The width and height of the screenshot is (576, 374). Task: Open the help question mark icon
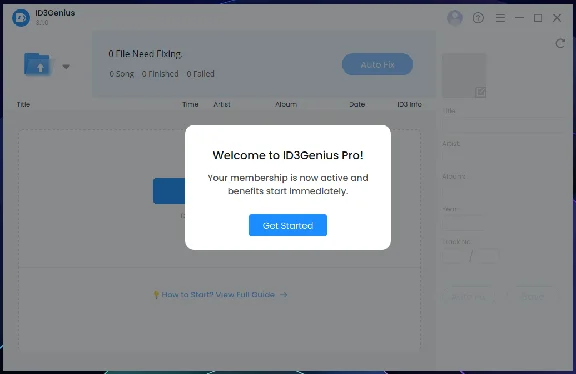click(x=478, y=18)
